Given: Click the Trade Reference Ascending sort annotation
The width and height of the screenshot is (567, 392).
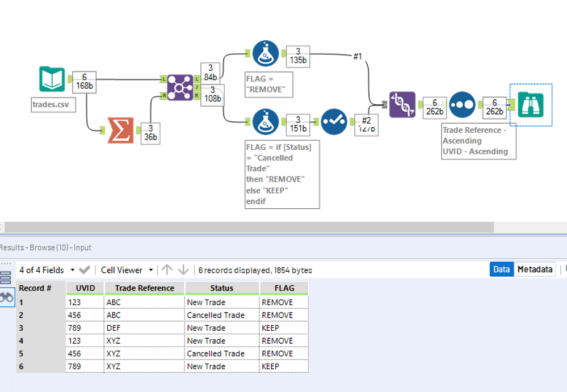Looking at the screenshot, I should click(x=479, y=141).
